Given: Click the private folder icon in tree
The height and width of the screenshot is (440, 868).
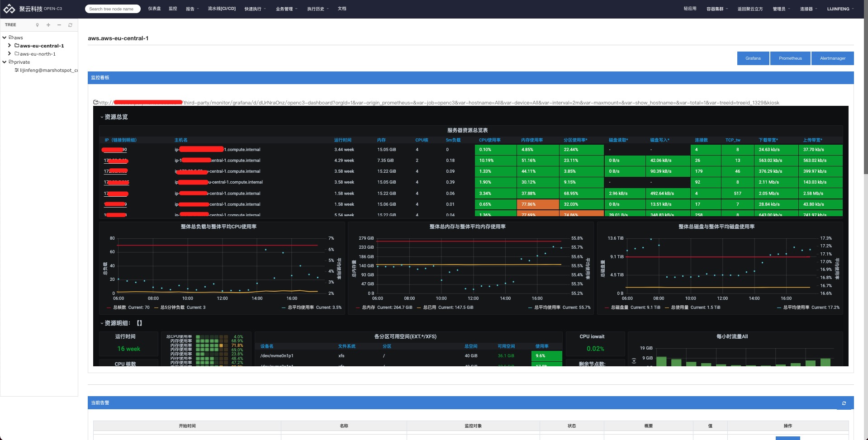Looking at the screenshot, I should click(x=11, y=62).
